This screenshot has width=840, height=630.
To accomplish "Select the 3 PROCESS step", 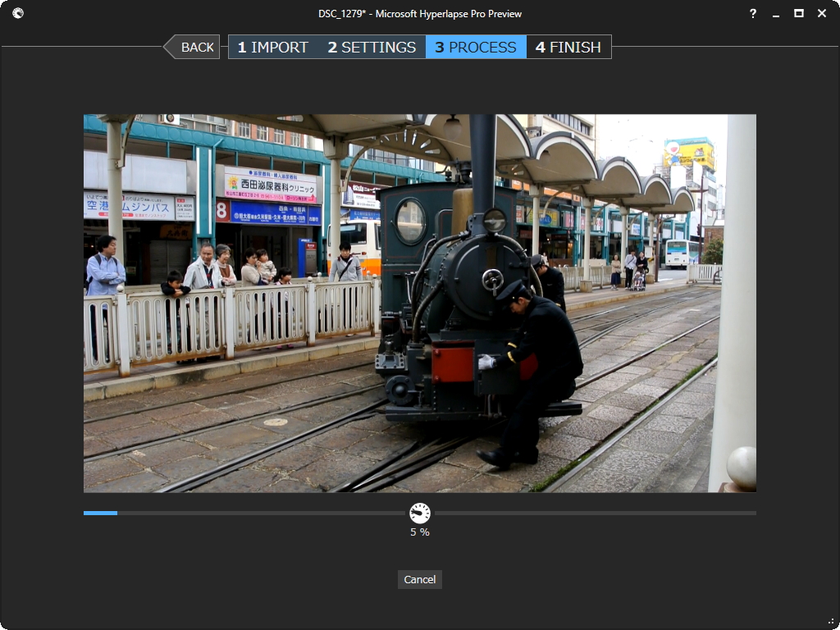I will click(476, 47).
